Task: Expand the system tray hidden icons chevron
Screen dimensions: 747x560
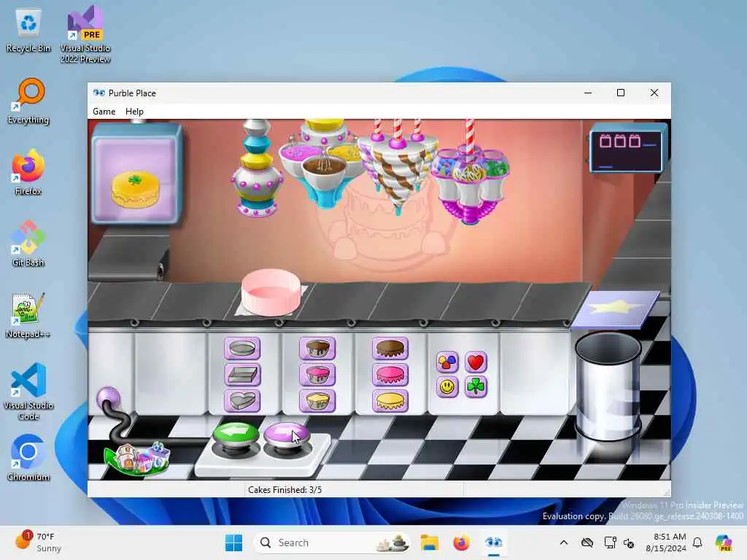Action: pyautogui.click(x=564, y=542)
